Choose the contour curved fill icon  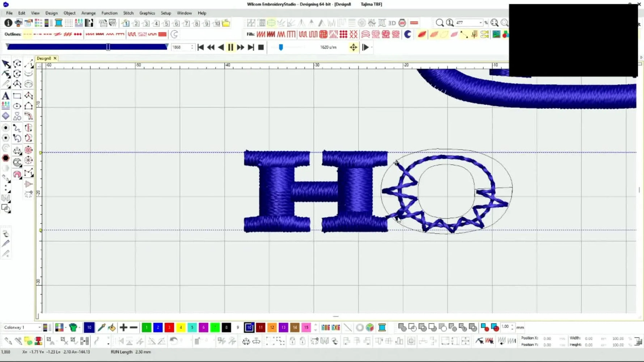(x=365, y=34)
